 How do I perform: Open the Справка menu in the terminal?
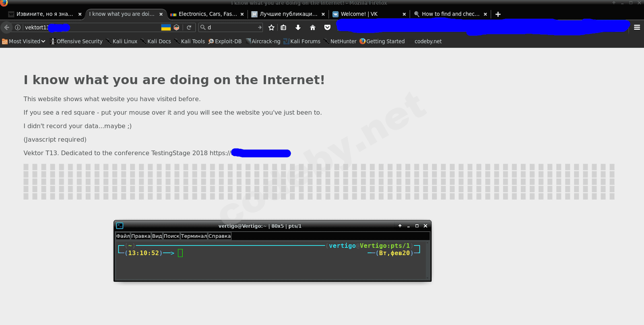click(220, 236)
